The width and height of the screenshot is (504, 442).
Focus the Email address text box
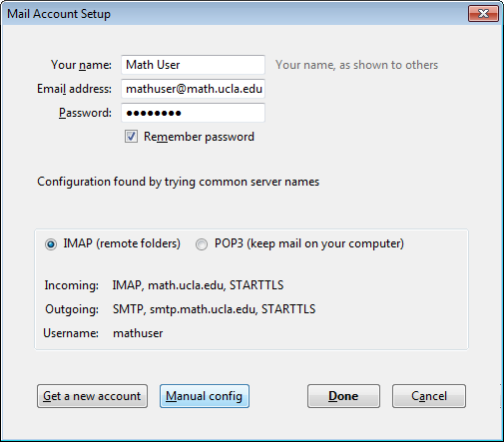193,89
